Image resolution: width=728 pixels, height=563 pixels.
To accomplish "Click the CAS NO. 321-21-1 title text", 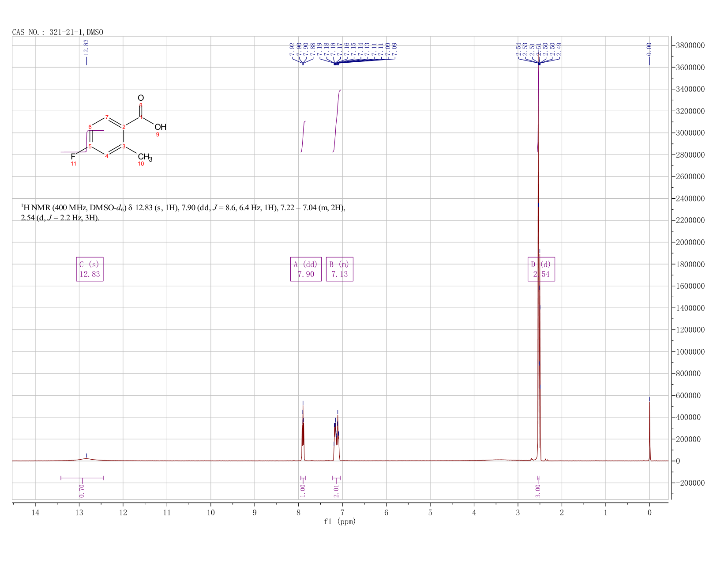I will tap(58, 32).
